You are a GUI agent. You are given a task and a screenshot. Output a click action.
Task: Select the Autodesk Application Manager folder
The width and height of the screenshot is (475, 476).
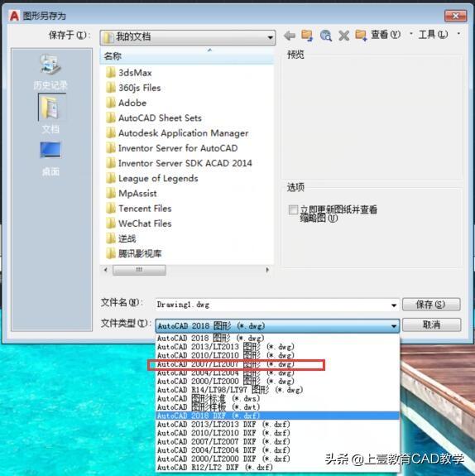(x=177, y=133)
